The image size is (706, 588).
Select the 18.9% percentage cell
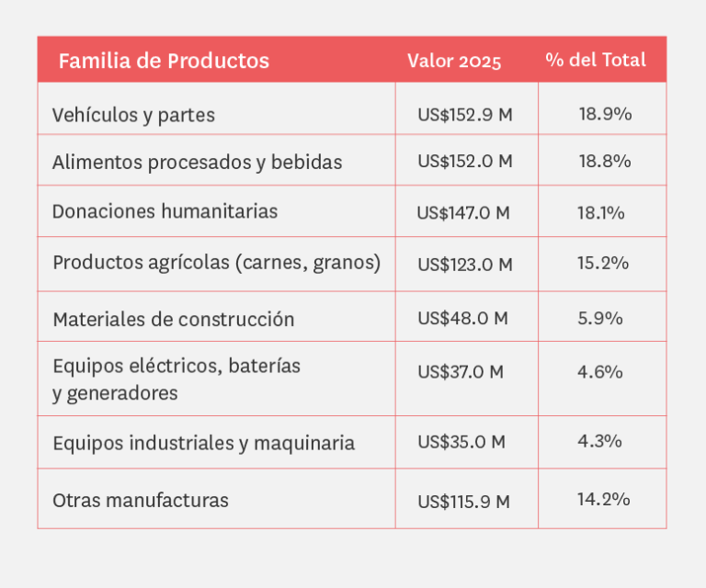tap(605, 114)
